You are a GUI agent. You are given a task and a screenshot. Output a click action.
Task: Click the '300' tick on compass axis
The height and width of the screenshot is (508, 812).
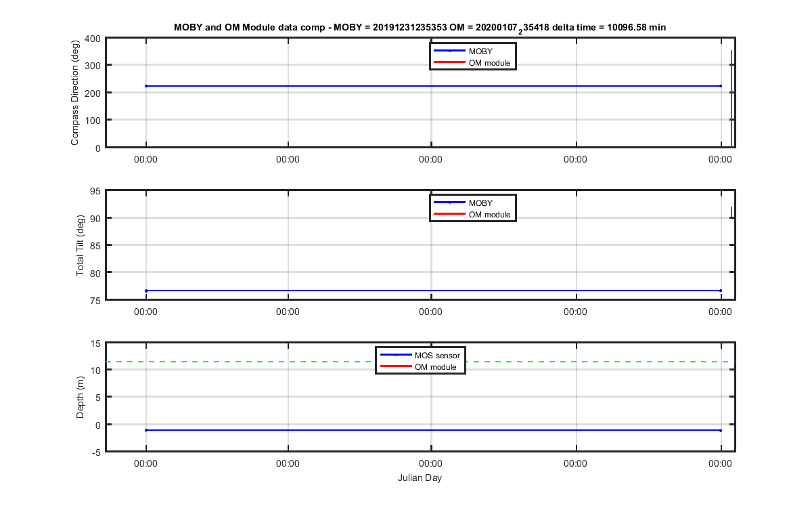click(94, 65)
